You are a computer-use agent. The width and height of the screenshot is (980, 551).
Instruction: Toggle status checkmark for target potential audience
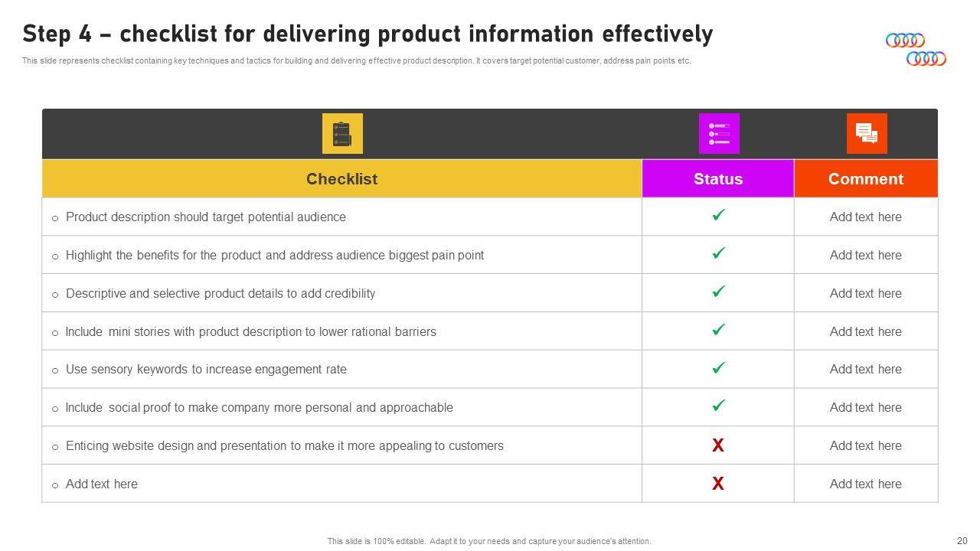click(718, 216)
